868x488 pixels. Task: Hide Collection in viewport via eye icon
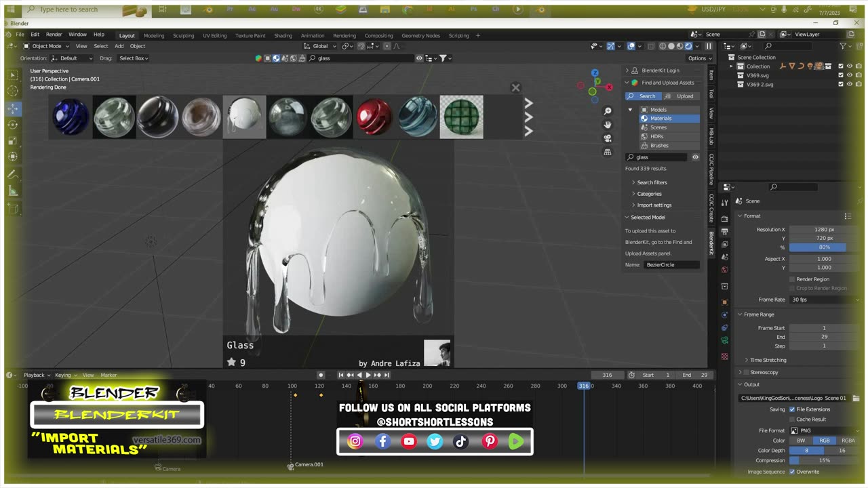(x=849, y=66)
